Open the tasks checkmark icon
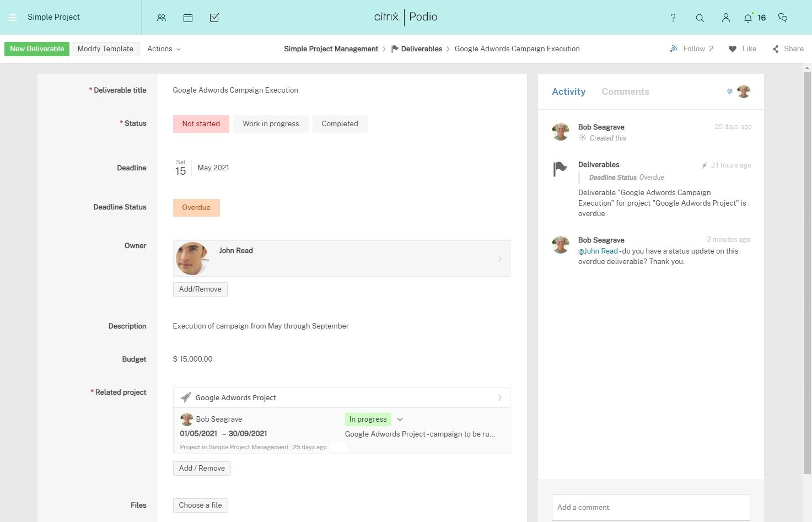This screenshot has height=522, width=812. [x=214, y=18]
